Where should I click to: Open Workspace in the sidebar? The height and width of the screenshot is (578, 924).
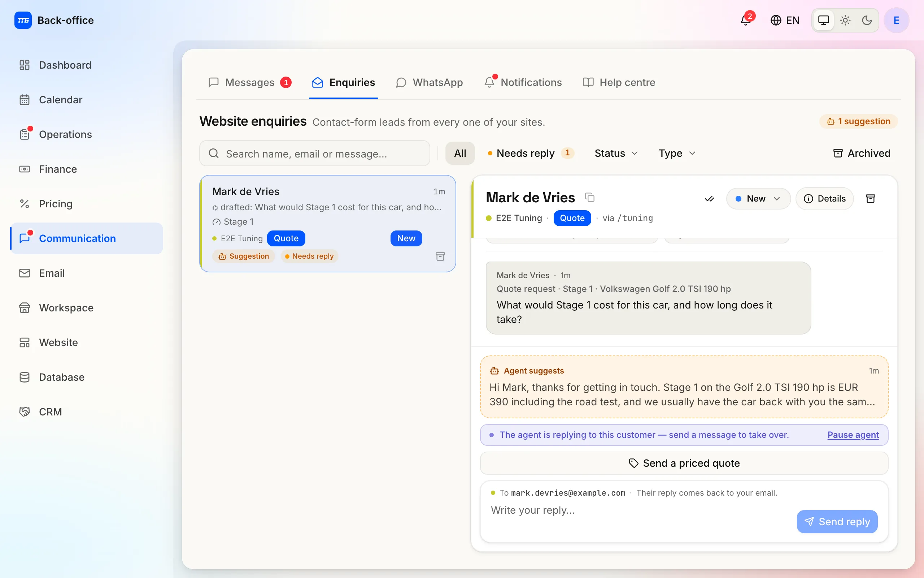87,308
